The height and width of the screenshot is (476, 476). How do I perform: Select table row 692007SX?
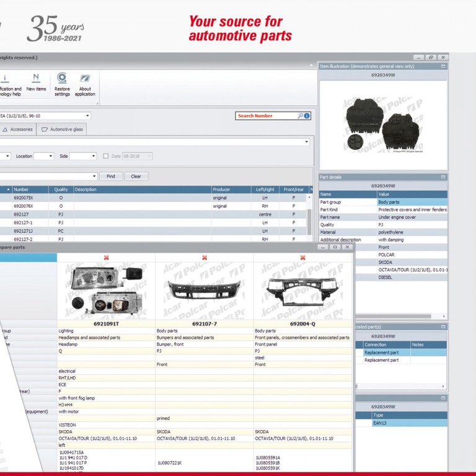click(x=152, y=198)
